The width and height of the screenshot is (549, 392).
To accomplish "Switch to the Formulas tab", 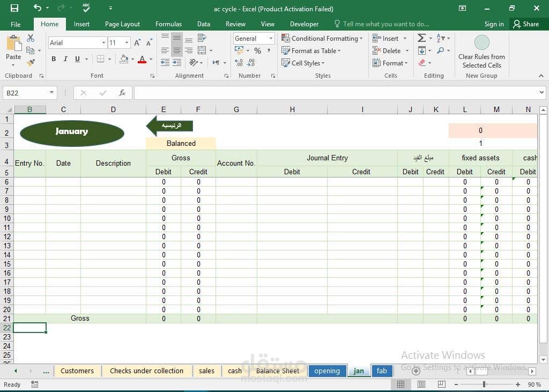I will [x=168, y=24].
